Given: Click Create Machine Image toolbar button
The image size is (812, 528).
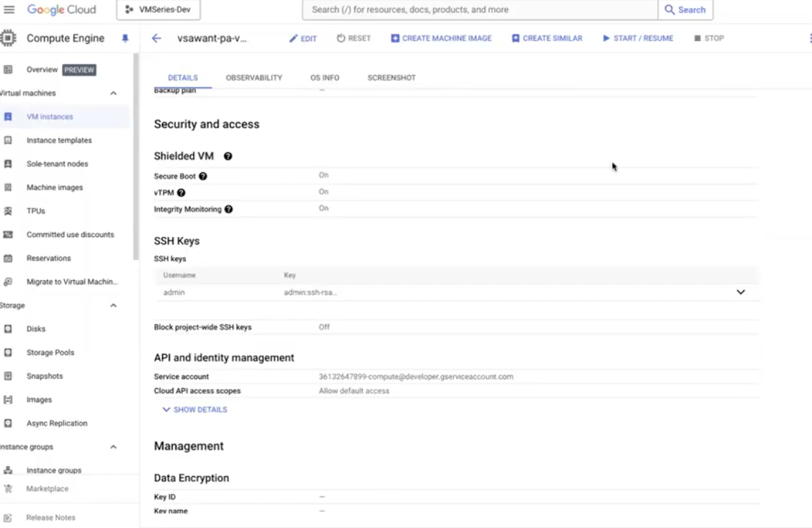Looking at the screenshot, I should pyautogui.click(x=441, y=38).
